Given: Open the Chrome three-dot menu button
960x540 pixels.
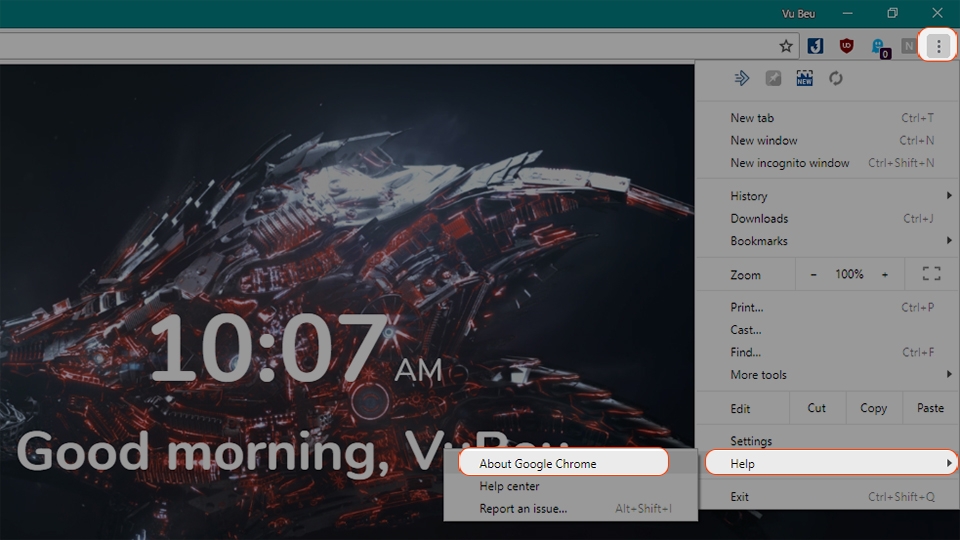Looking at the screenshot, I should 938,46.
